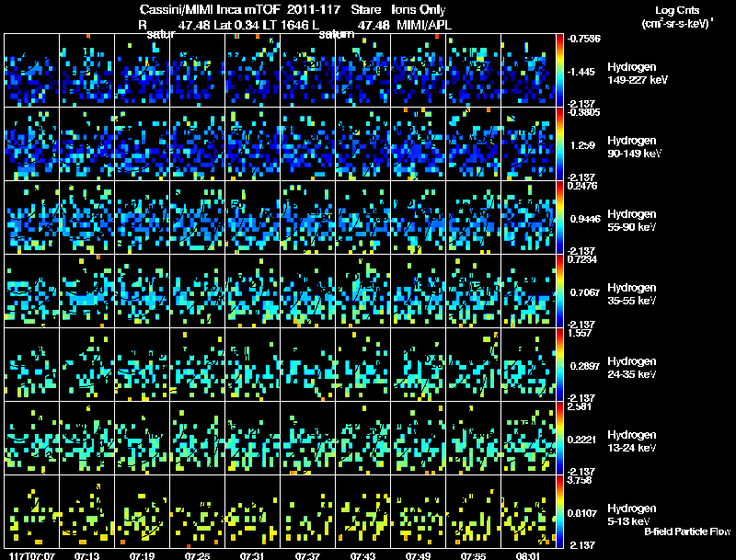Click the '07:13' time axis label
Image resolution: width=736 pixels, height=560 pixels.
tap(86, 555)
